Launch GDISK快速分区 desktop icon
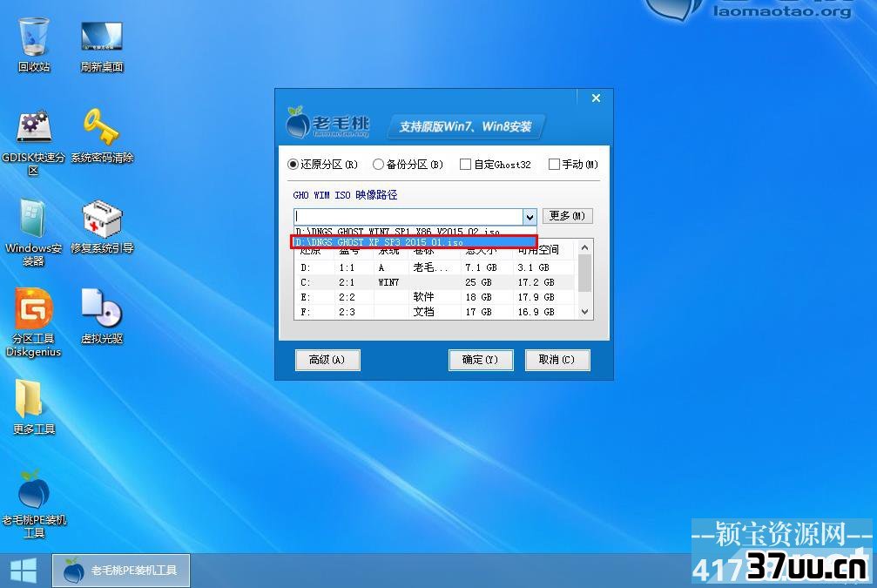 pos(34,142)
